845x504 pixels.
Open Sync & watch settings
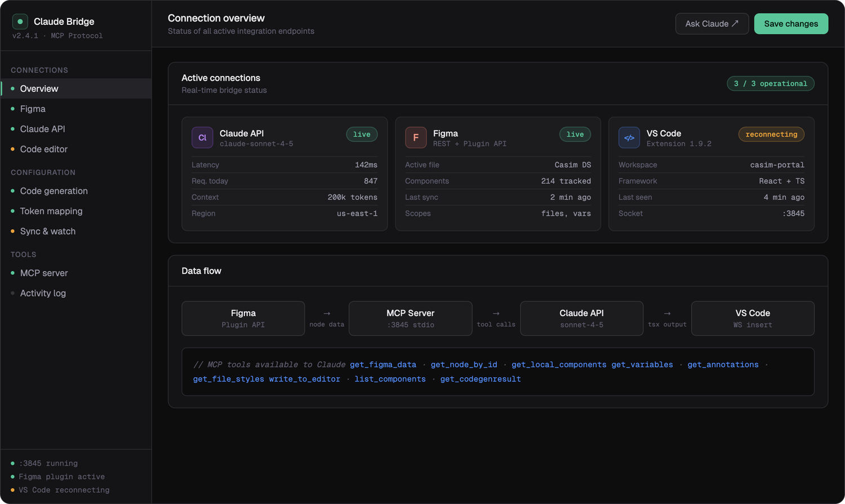click(76, 231)
